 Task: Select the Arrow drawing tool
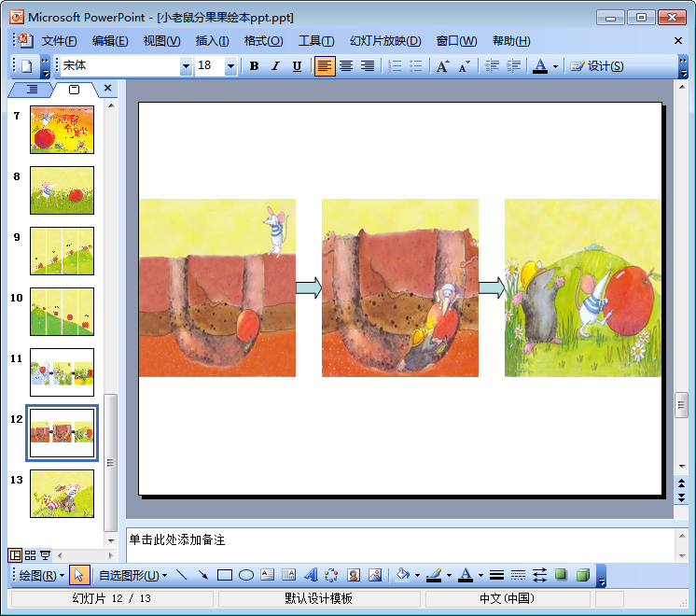pos(202,576)
